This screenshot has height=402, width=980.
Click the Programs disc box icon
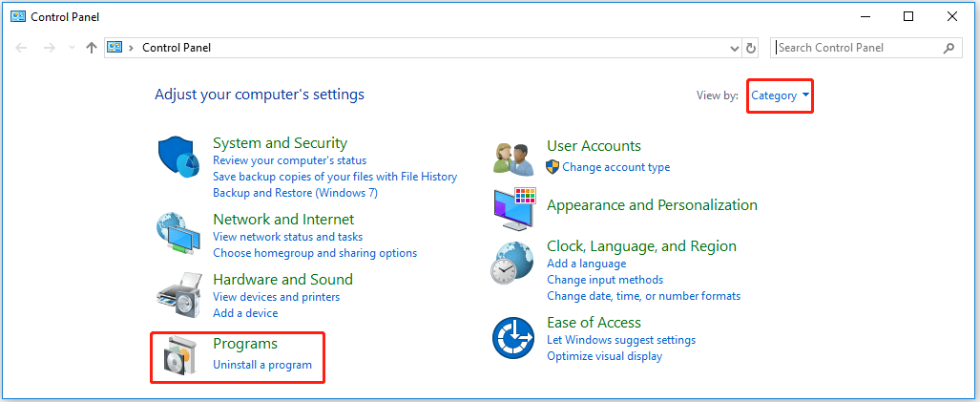[x=178, y=358]
